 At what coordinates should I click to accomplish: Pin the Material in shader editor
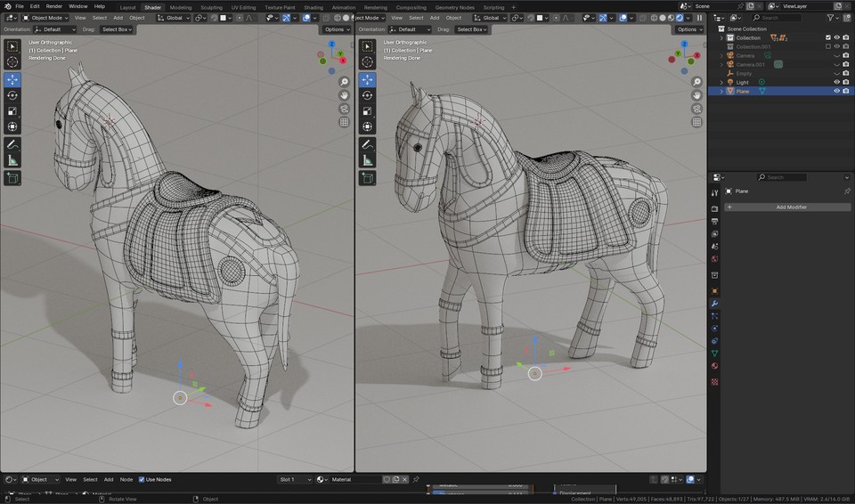(x=416, y=479)
